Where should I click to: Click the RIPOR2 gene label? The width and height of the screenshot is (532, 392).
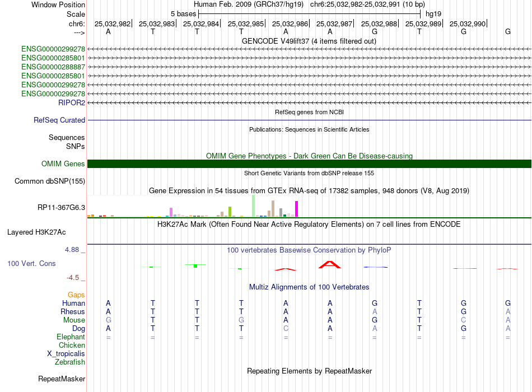tap(72, 102)
